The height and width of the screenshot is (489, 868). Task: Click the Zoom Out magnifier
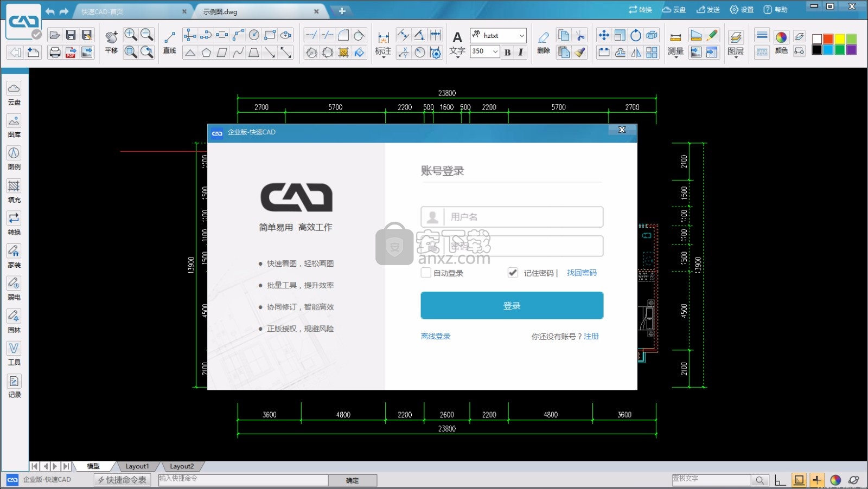click(147, 35)
